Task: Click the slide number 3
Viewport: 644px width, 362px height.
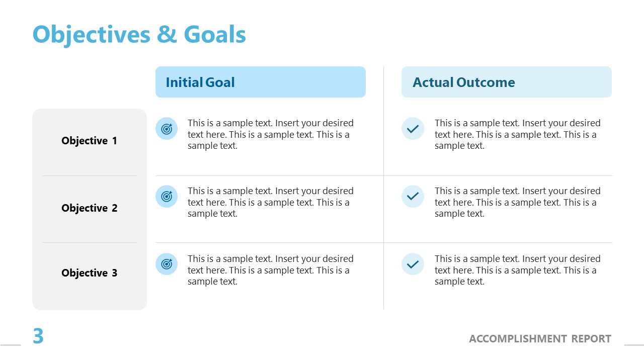Action: [38, 336]
